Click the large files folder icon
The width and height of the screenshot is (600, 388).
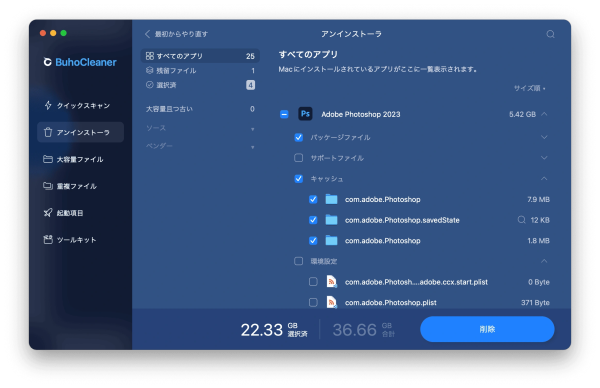point(48,159)
